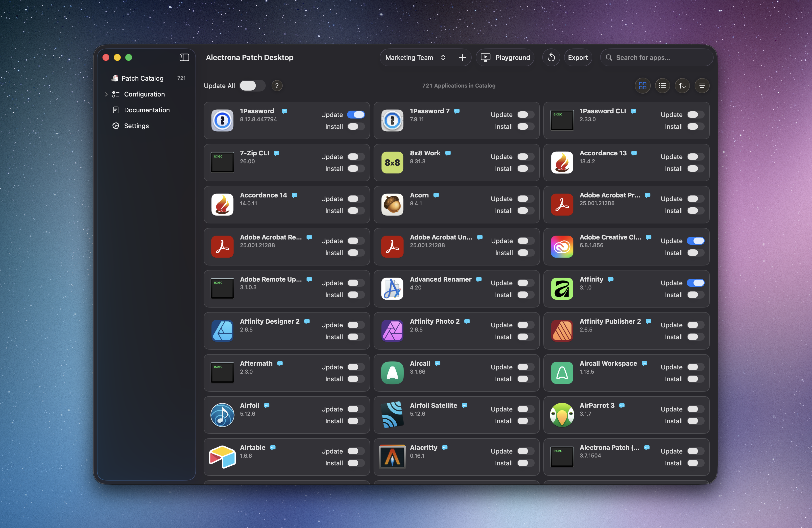Open Patch Catalog in sidebar
Image resolution: width=812 pixels, height=528 pixels.
[x=147, y=78]
